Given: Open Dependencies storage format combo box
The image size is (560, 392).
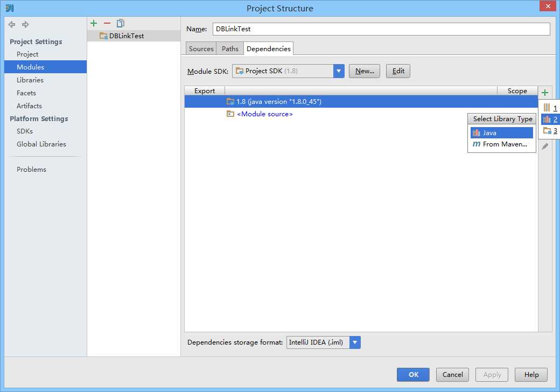Looking at the screenshot, I should pos(323,342).
